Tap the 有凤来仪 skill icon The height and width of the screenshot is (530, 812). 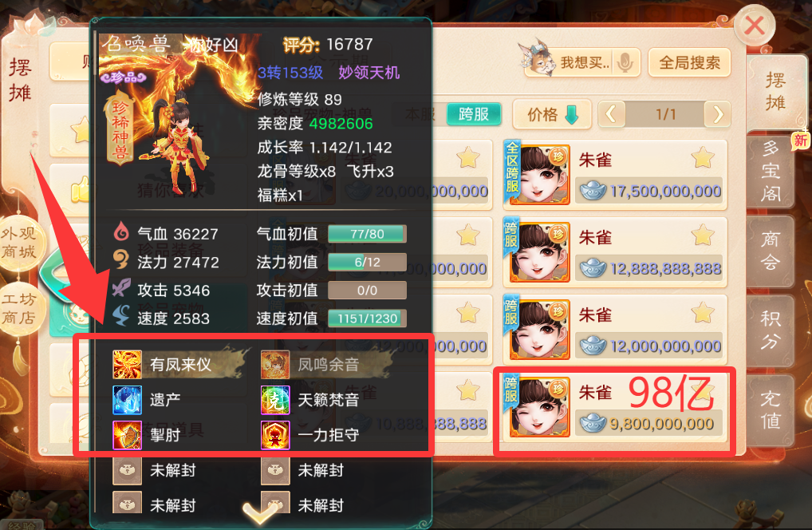tap(127, 365)
